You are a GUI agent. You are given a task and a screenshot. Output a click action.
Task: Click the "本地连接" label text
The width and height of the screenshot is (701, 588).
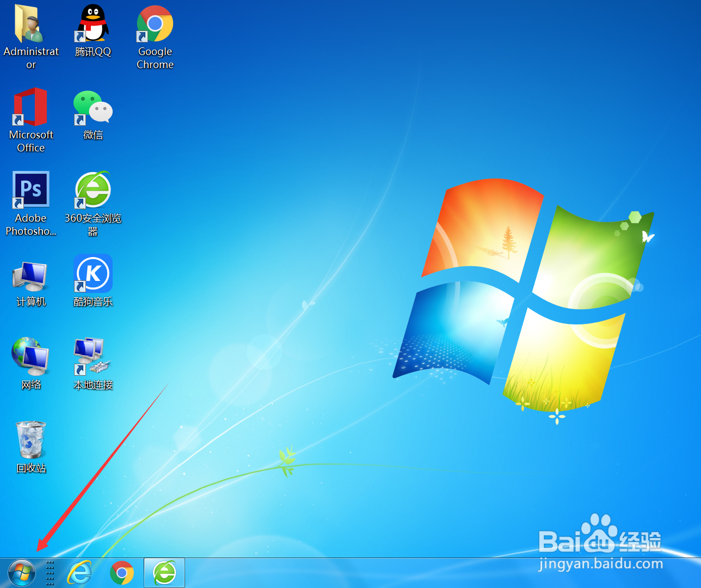93,384
